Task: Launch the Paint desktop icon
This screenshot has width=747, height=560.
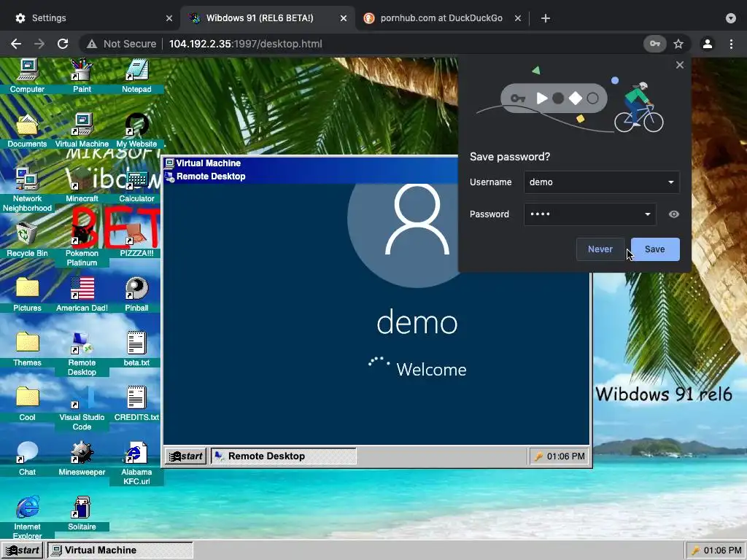Action: tap(82, 75)
